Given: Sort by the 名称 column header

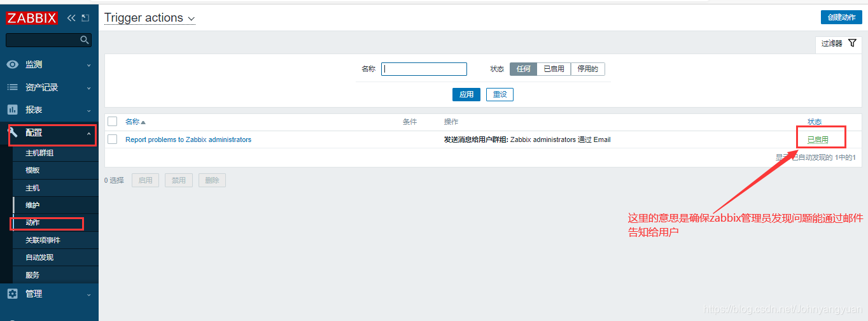Looking at the screenshot, I should coord(132,122).
